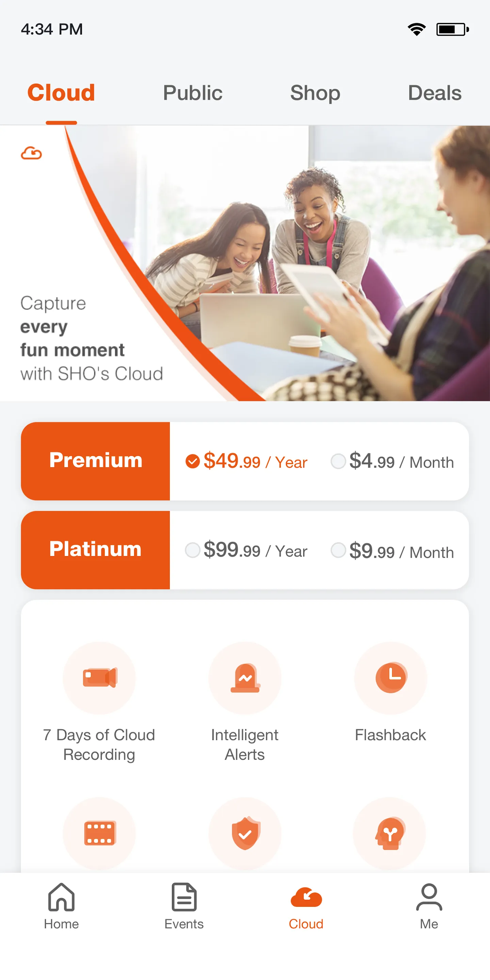Select Platinum $99.99 per Year option
Screen dimensions: 490x980
coord(246,551)
